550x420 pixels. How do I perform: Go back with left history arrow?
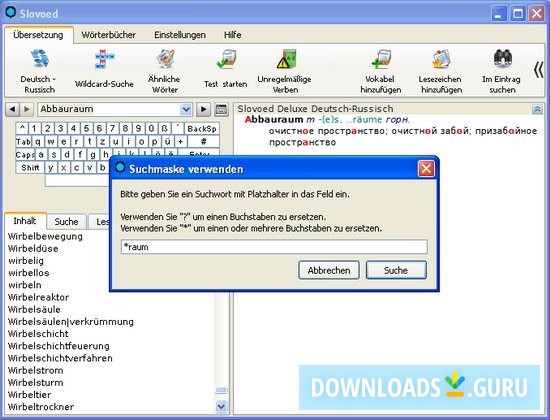pos(12,109)
